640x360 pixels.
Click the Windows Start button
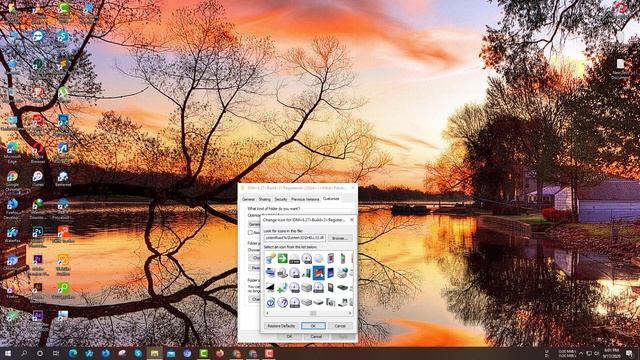(x=8, y=353)
